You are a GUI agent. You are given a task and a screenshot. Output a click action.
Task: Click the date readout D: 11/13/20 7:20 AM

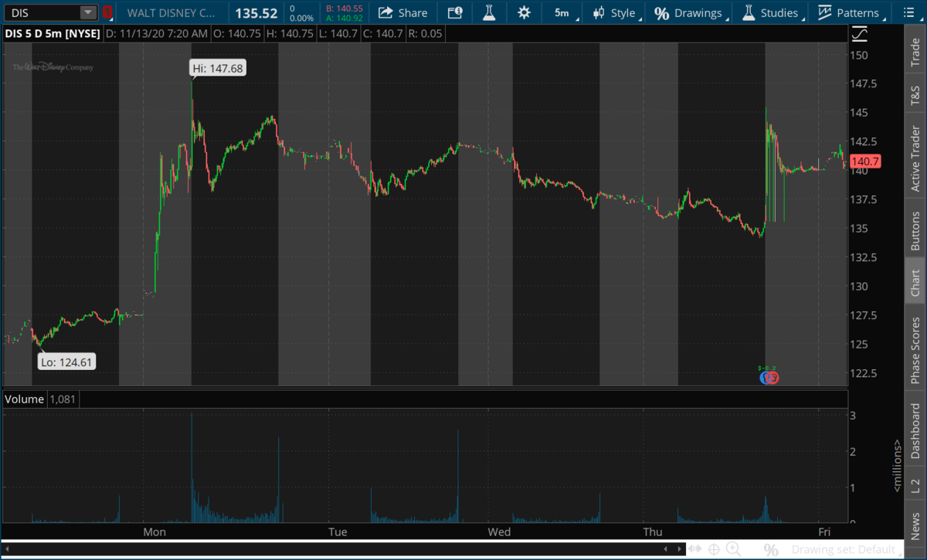[157, 33]
